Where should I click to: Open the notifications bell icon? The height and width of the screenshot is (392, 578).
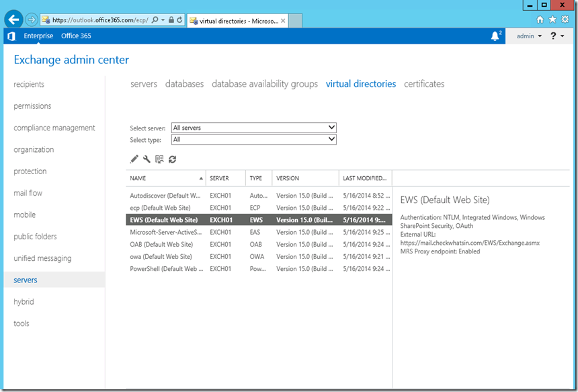495,36
